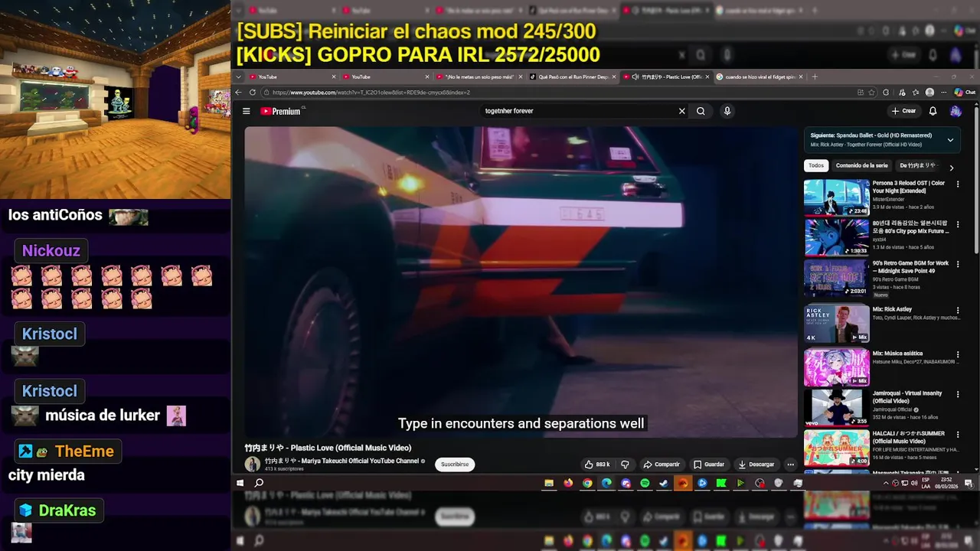
Task: Open Persona 3 Reload OST thumbnail
Action: pos(836,197)
